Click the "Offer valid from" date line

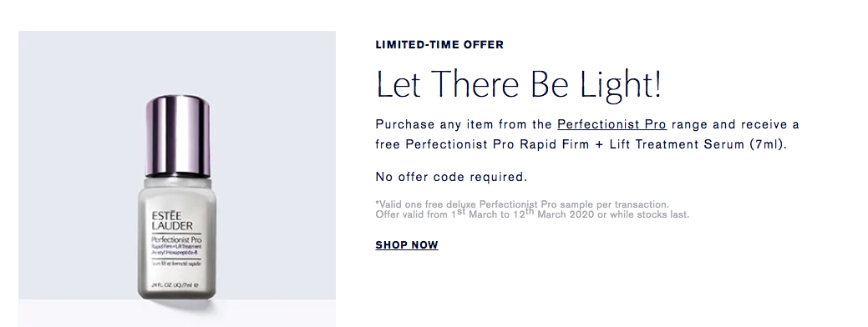(532, 214)
